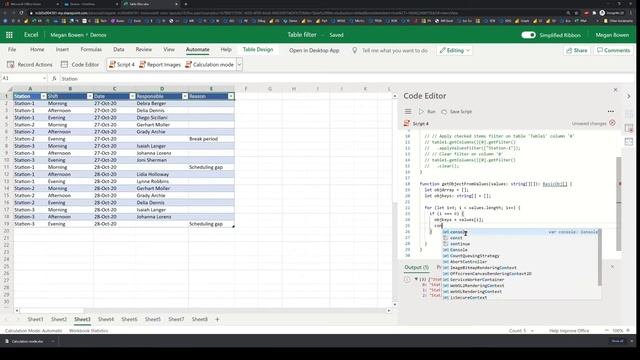Click the Tell me lightbulb icon
Image resolution: width=640 pixels, height=360 pixels.
(x=355, y=50)
